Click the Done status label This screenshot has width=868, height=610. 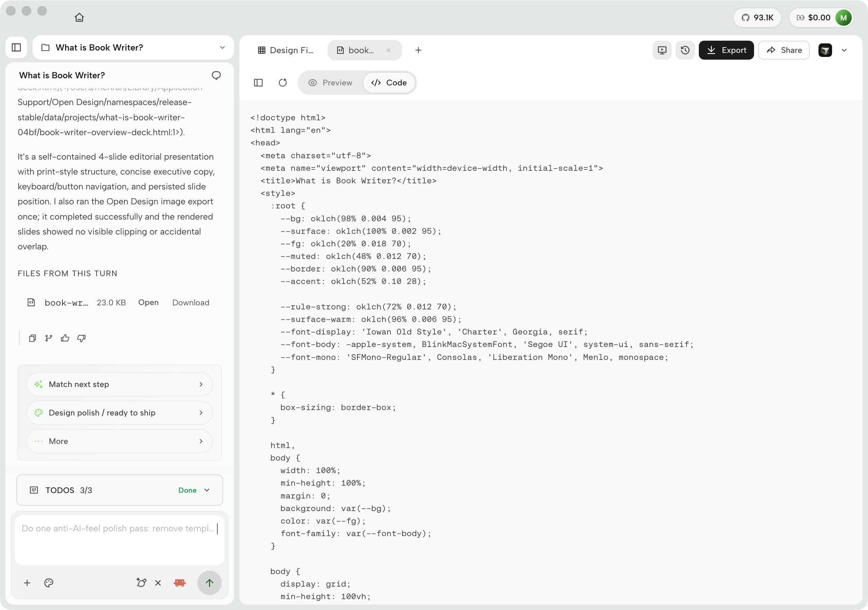click(x=188, y=490)
